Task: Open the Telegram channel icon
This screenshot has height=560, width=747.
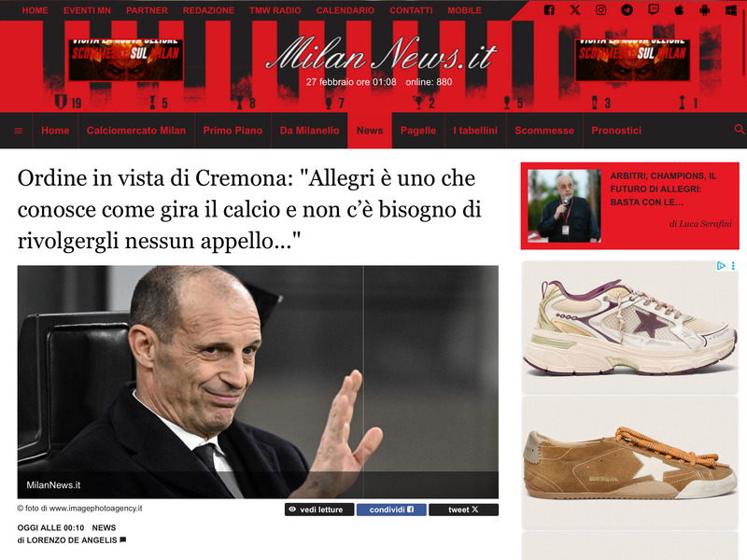Action: coord(627,10)
